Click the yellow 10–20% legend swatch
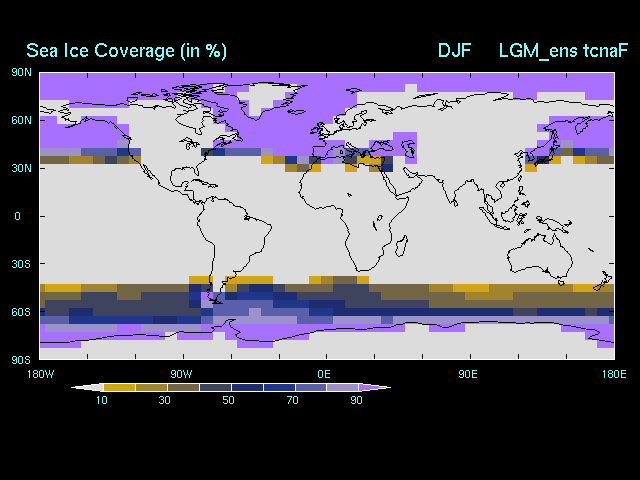This screenshot has width=640, height=480. coord(119,387)
